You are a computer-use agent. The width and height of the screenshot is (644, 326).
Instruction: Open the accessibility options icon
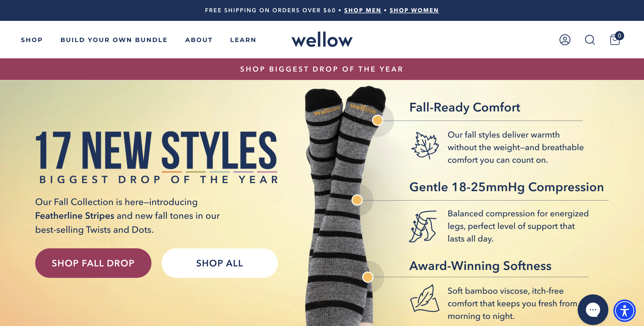(x=624, y=311)
